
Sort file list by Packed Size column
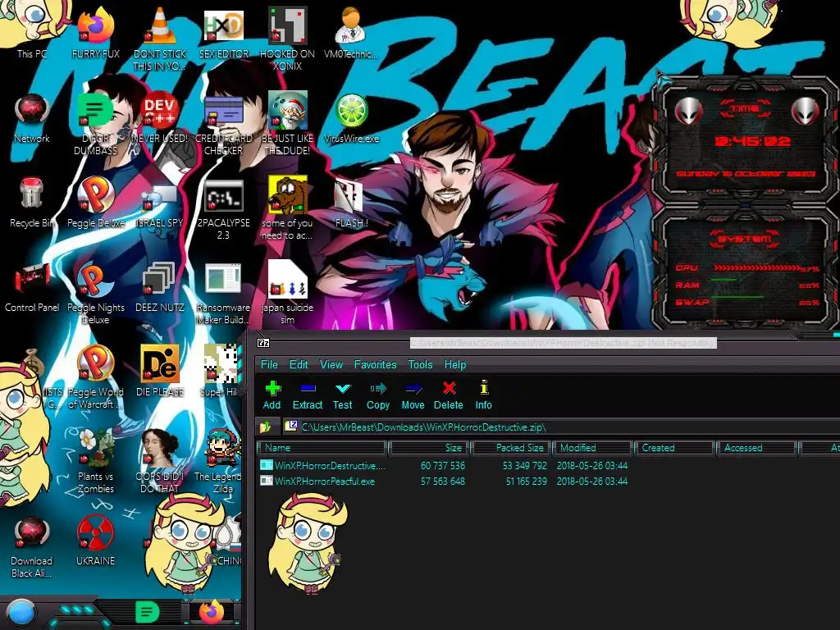[x=510, y=448]
